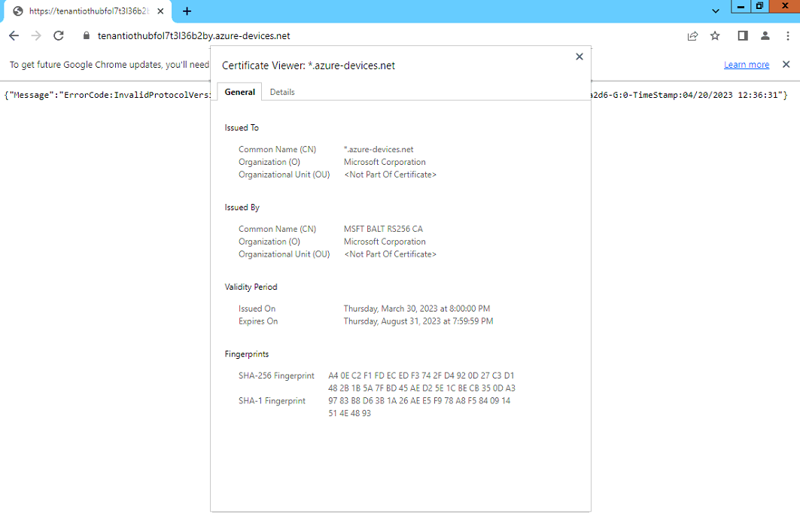Select first line of SHA-1 fingerprint

point(419,401)
